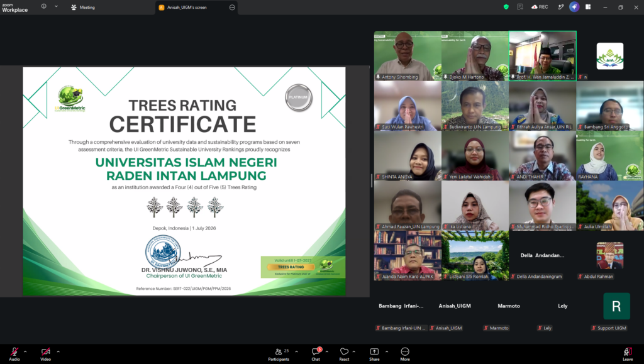This screenshot has height=364, width=644.
Task: Switch to the Meeting tab
Action: [83, 8]
